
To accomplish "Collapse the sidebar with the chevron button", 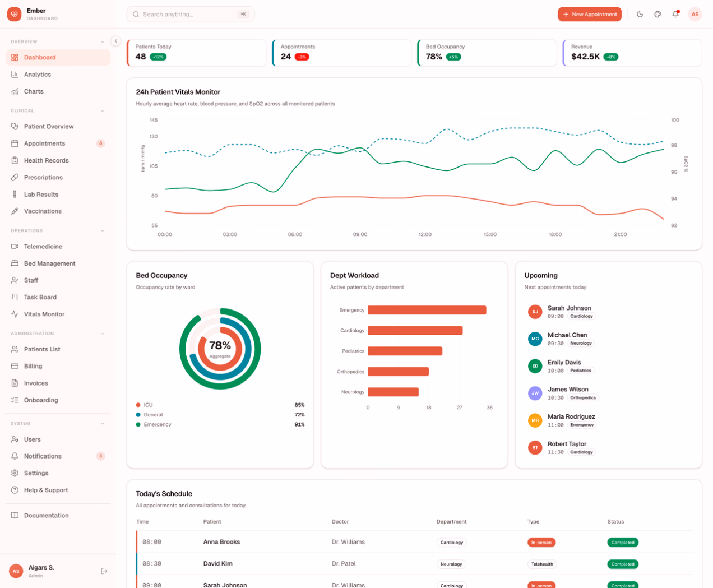I will click(115, 41).
